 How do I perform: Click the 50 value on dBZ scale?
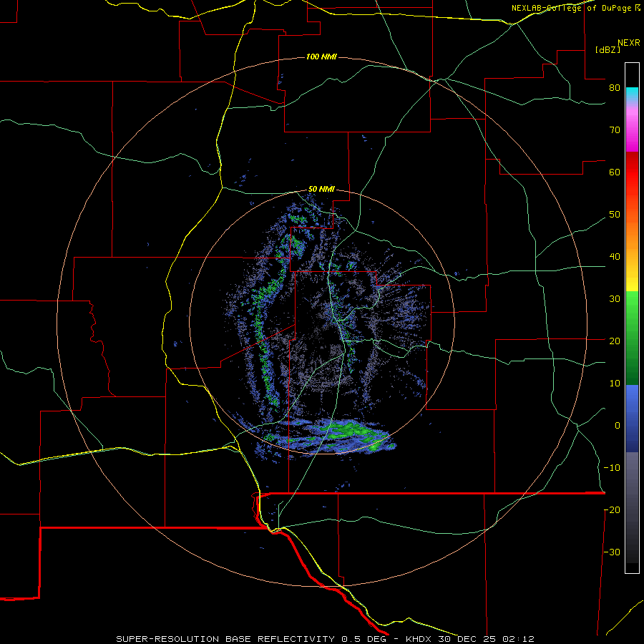tap(615, 215)
